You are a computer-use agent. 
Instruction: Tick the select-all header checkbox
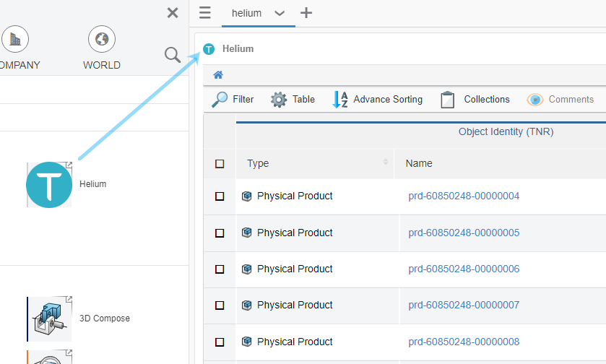point(220,164)
